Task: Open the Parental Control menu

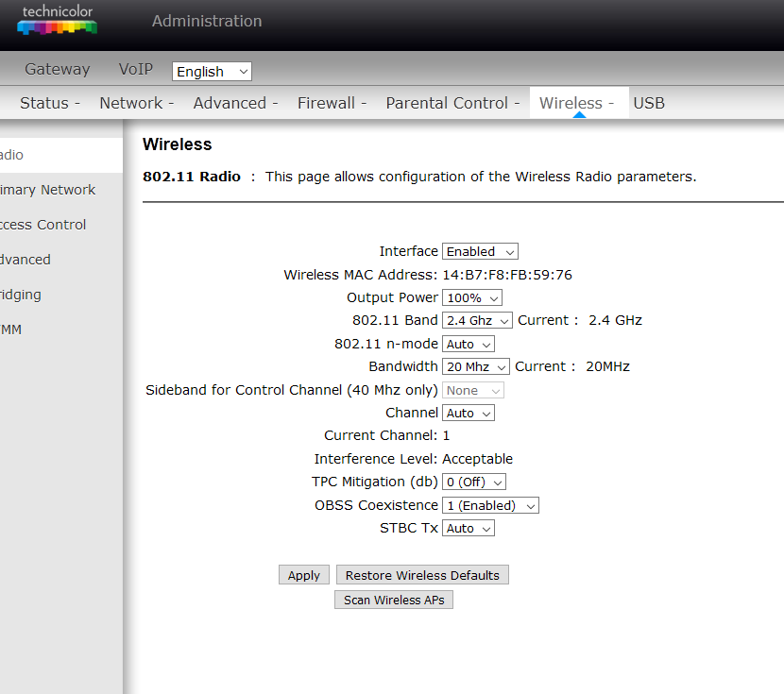Action: click(x=452, y=103)
